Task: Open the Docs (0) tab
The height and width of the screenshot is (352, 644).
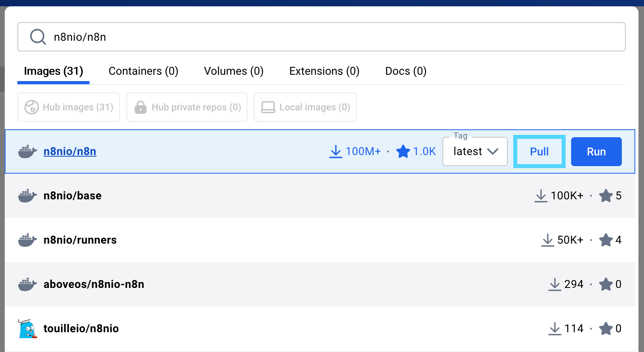Action: coord(406,71)
